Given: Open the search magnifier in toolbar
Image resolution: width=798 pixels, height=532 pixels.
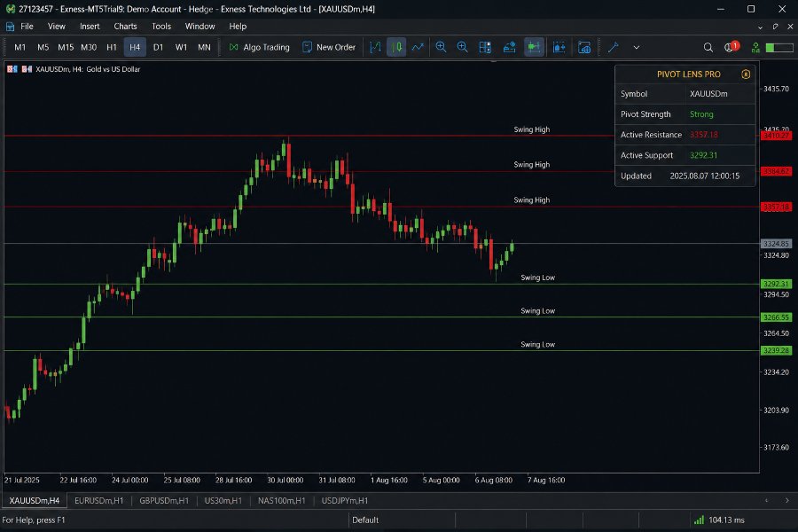Looking at the screenshot, I should 708,47.
